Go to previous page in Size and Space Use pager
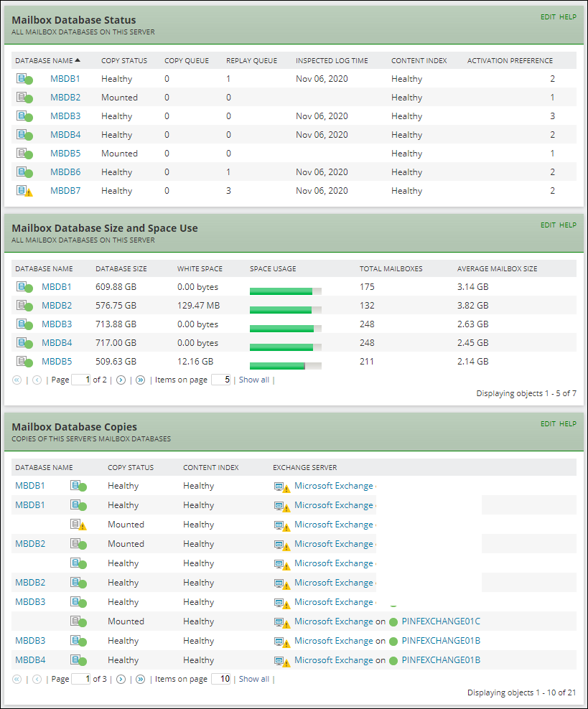The image size is (588, 709). [37, 380]
